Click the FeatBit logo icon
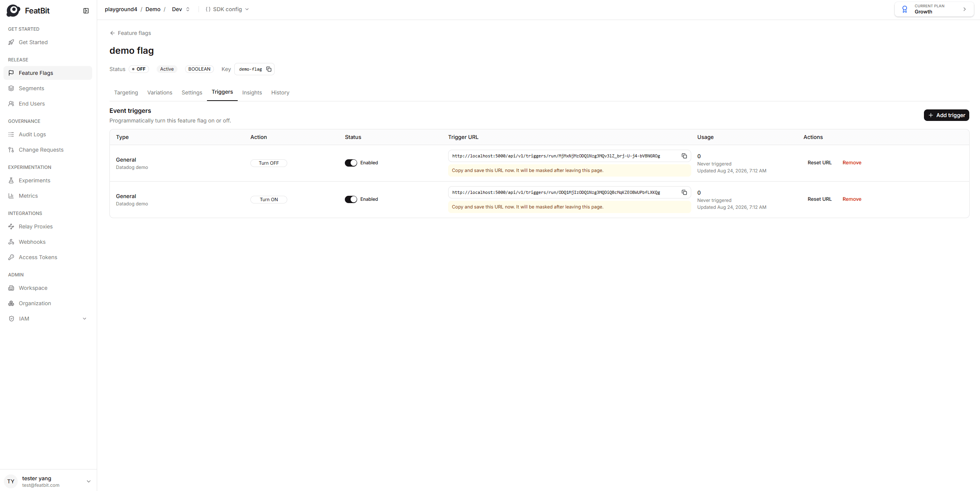Screen dimensions: 980x491 coord(13,10)
